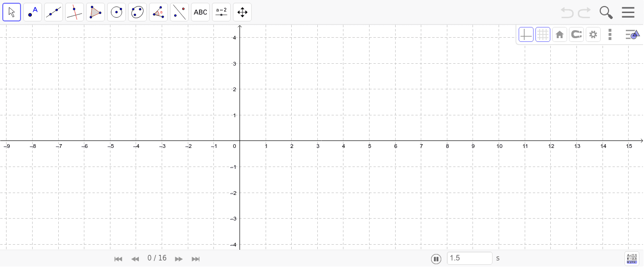Image resolution: width=644 pixels, height=267 pixels.
Task: Toggle the style bar button
Action: coord(632,34)
